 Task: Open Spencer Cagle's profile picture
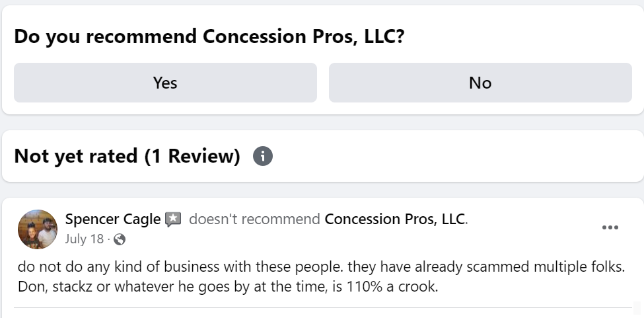tap(38, 229)
